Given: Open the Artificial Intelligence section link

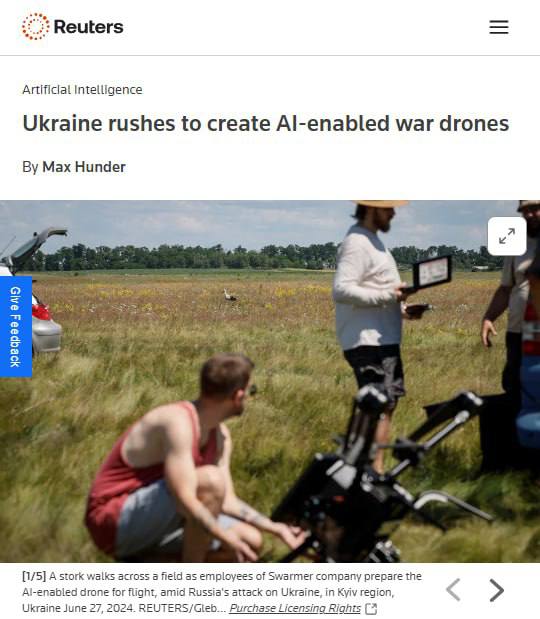Looking at the screenshot, I should tap(82, 90).
